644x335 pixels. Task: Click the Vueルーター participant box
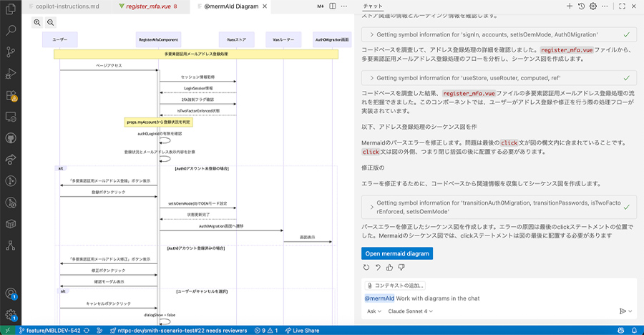coord(283,39)
